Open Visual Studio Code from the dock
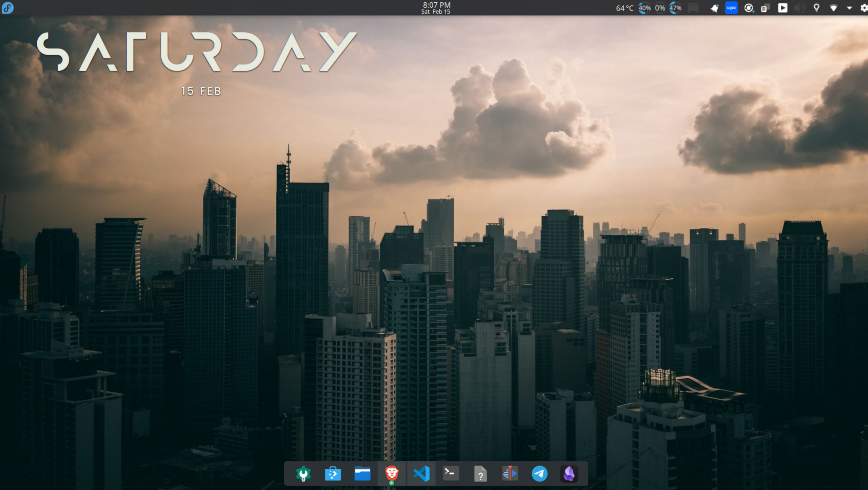The width and height of the screenshot is (868, 490). [x=422, y=474]
